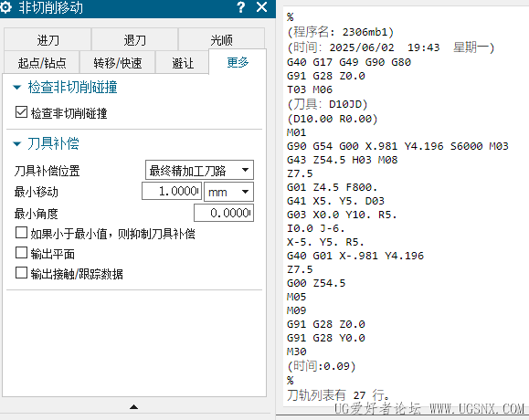Click the 'M09' line
The height and width of the screenshot is (420, 529).
pyautogui.click(x=297, y=310)
